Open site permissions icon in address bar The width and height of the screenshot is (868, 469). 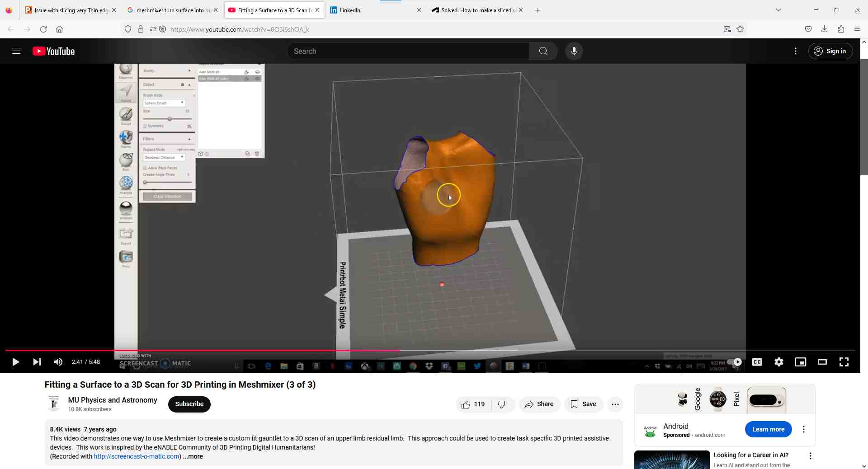coord(153,29)
